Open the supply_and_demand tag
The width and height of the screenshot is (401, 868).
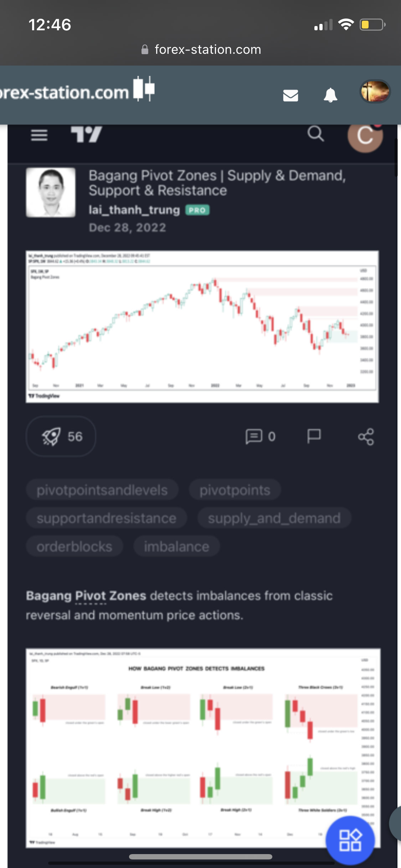point(274,518)
